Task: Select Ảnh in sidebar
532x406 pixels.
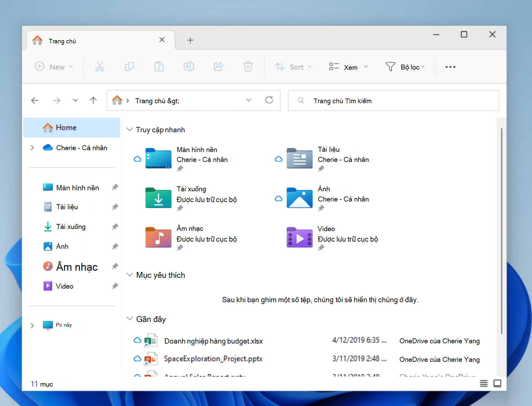Action: pos(56,246)
